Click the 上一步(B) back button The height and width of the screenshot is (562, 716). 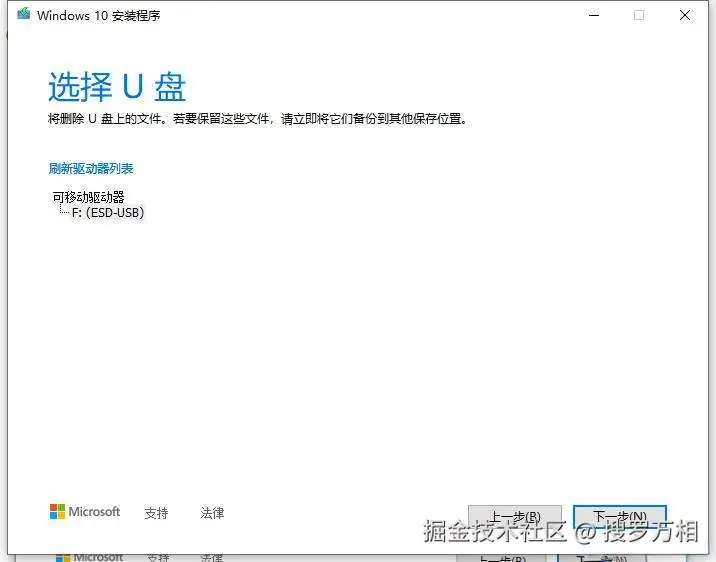[515, 517]
